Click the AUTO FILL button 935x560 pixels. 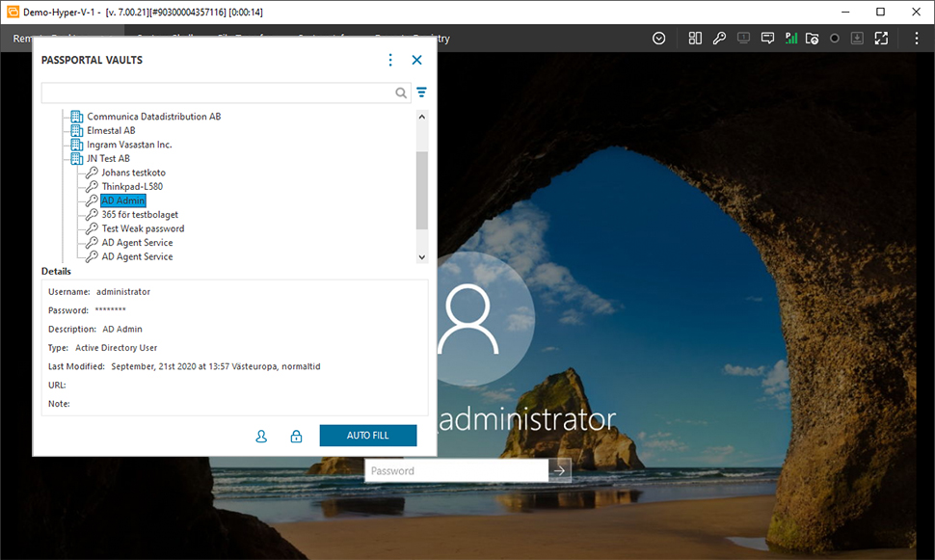pos(368,436)
